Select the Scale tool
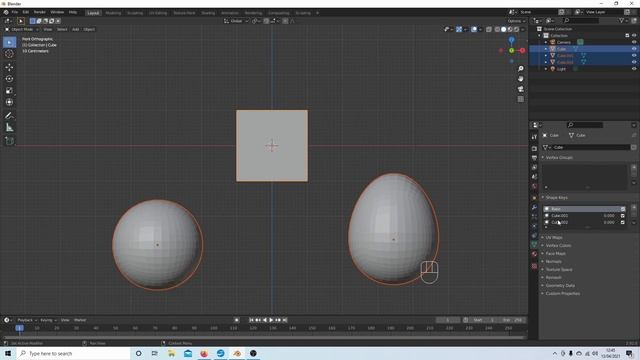 [9, 91]
